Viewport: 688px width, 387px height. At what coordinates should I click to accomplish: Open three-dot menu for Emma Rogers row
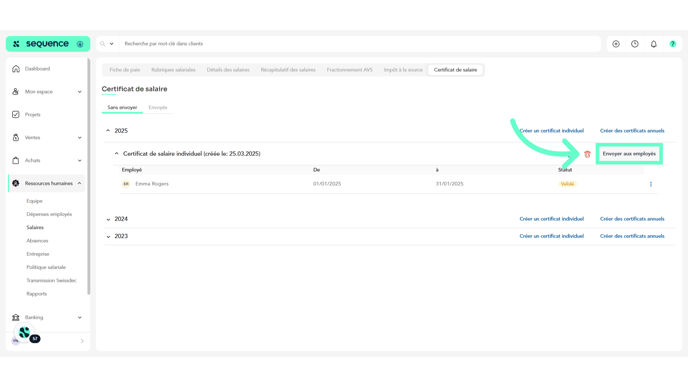click(651, 184)
